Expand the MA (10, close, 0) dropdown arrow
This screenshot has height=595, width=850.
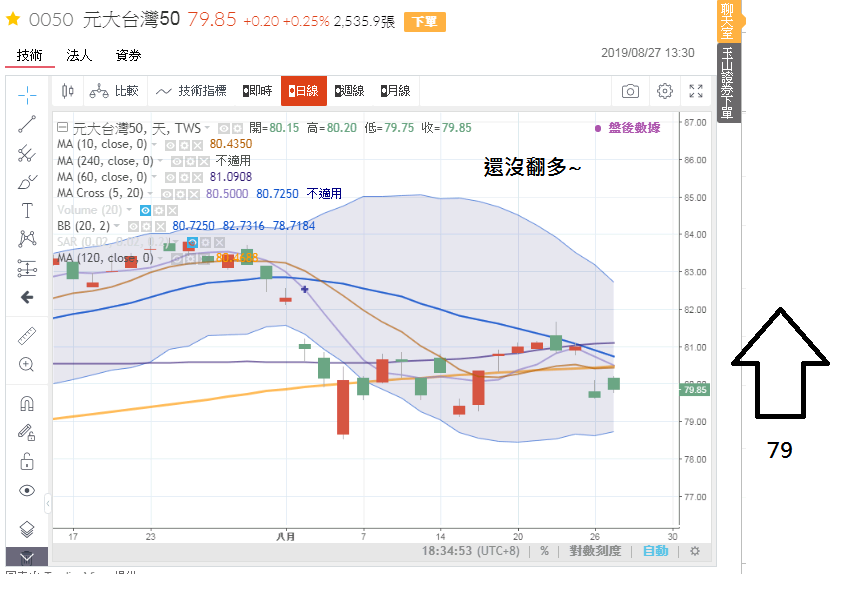(154, 144)
